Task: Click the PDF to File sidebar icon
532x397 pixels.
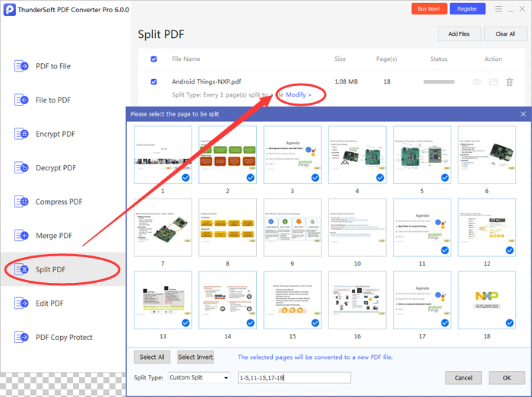Action: pos(21,66)
